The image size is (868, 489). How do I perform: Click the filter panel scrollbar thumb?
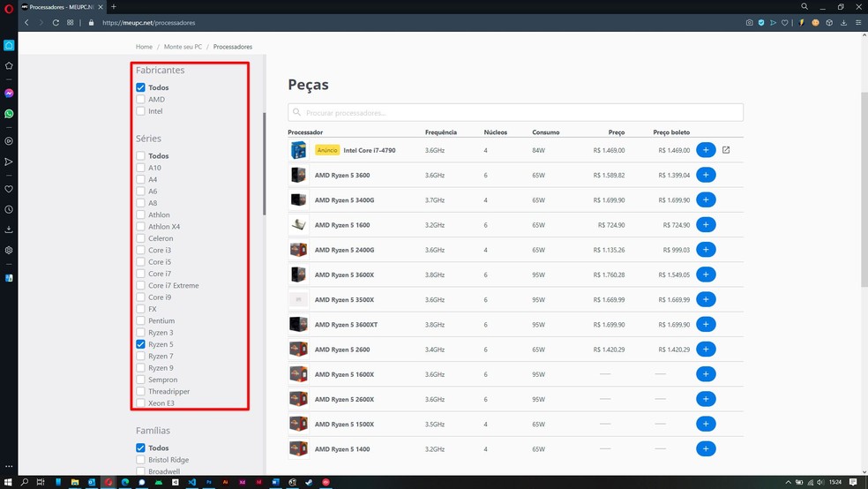point(264,164)
